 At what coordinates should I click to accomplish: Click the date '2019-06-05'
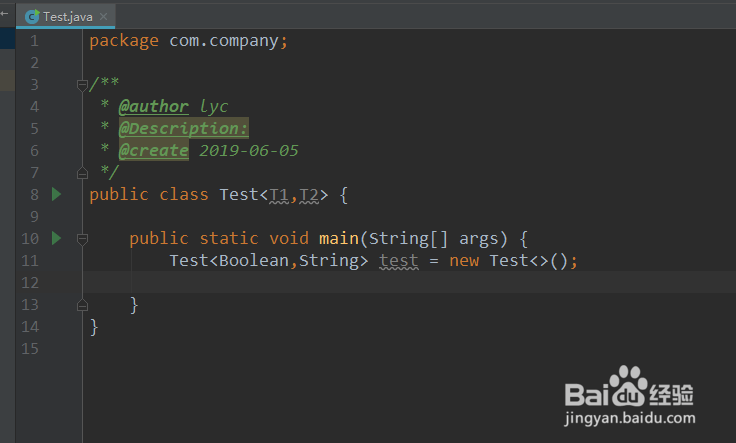[249, 151]
